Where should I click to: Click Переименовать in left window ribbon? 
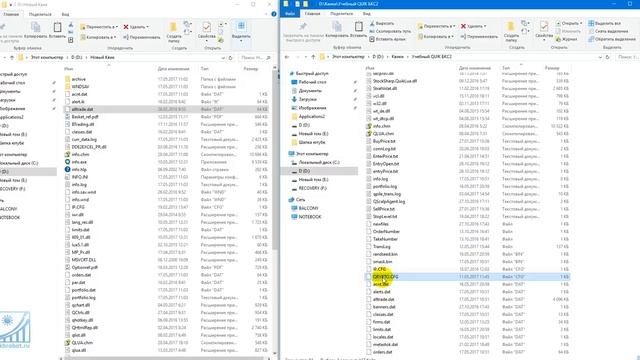coord(142,37)
